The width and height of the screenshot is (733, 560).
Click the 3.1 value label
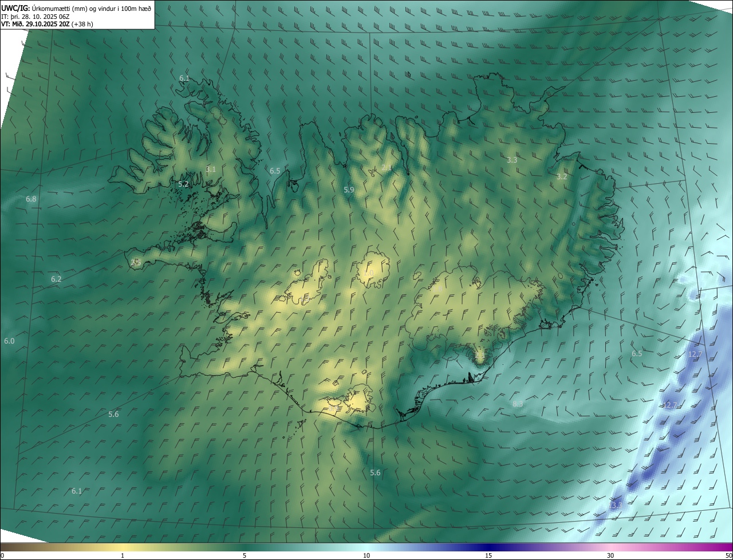pyautogui.click(x=211, y=169)
